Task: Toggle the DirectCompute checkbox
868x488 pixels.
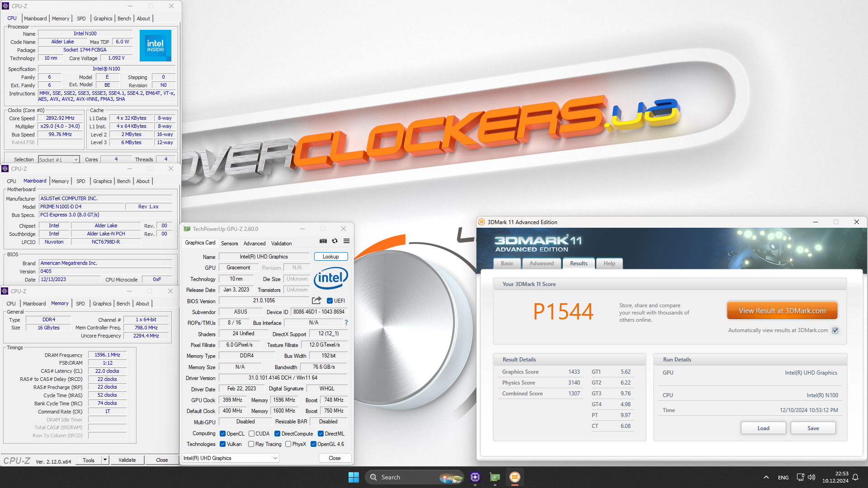Action: [277, 434]
